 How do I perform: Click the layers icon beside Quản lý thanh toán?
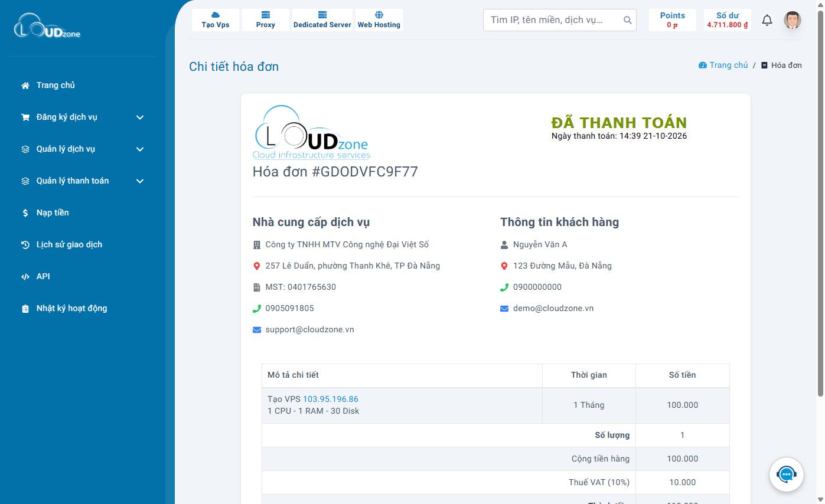(x=25, y=181)
